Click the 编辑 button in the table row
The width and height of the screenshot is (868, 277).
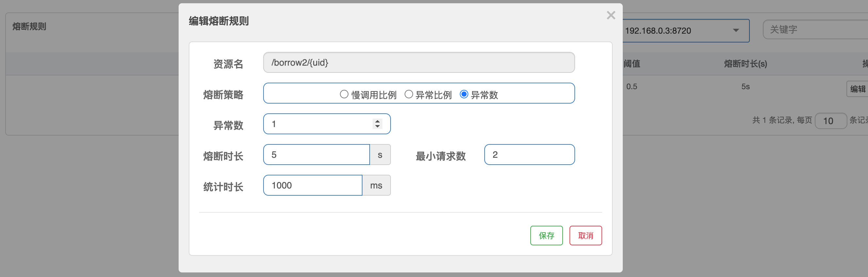[x=857, y=89]
